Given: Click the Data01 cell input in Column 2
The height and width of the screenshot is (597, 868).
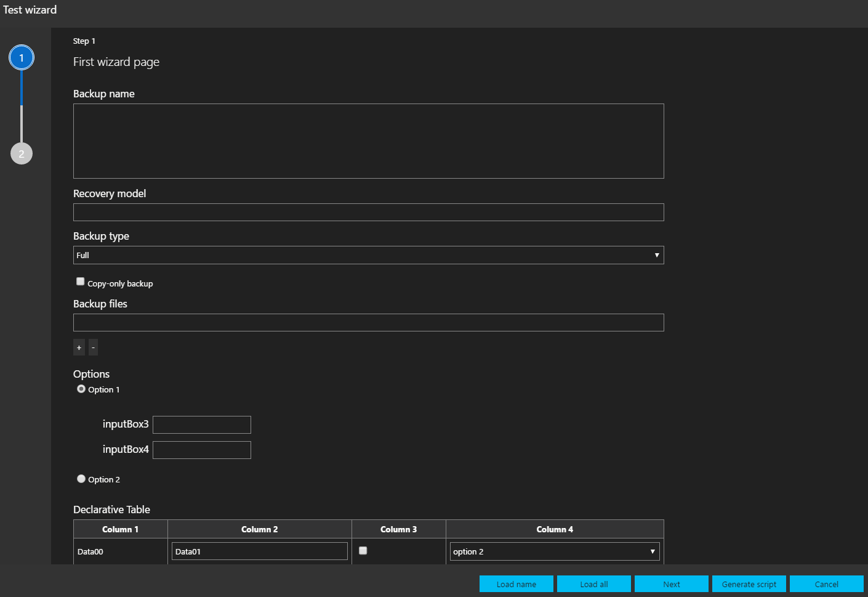Looking at the screenshot, I should coord(259,551).
